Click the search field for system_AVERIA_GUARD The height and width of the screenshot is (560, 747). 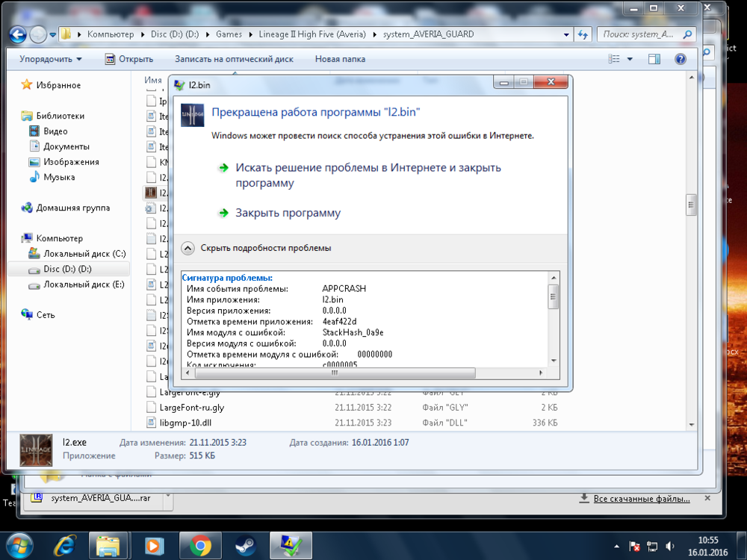(641, 34)
